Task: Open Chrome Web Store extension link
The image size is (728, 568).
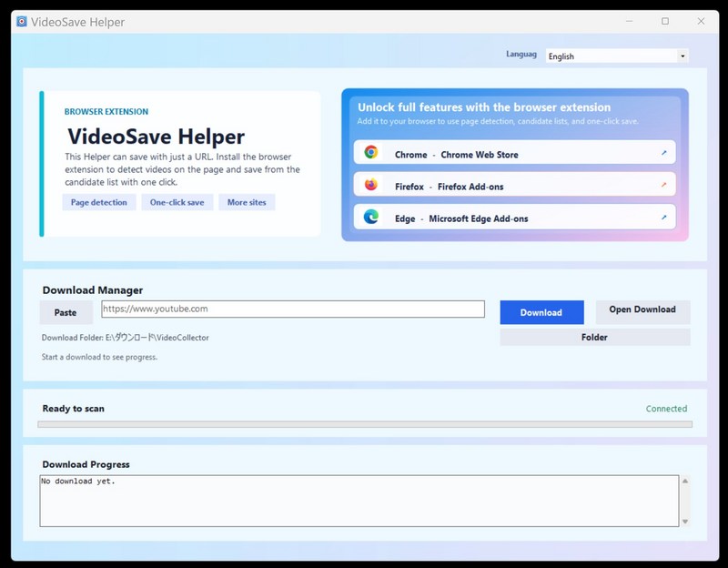Action: (x=514, y=152)
